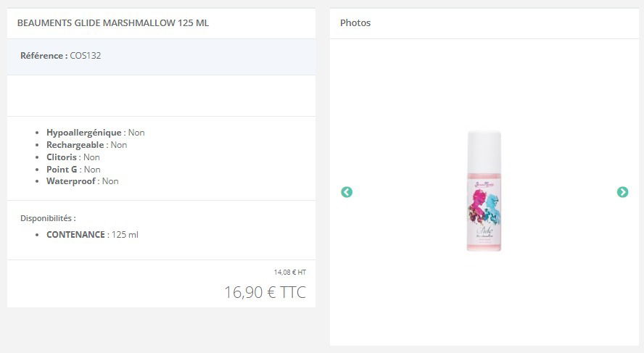The width and height of the screenshot is (644, 353).
Task: Click the Non value beside Hypoallergénique
Action: click(136, 133)
